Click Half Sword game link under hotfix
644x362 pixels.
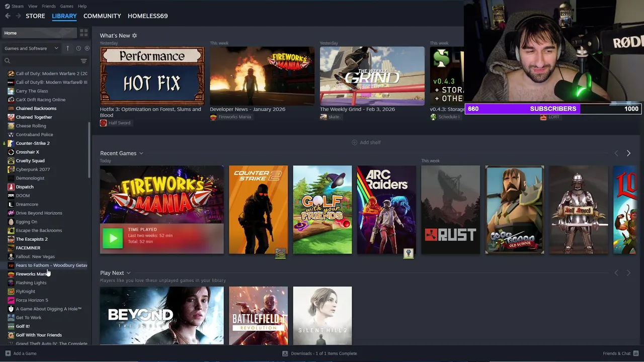point(115,123)
